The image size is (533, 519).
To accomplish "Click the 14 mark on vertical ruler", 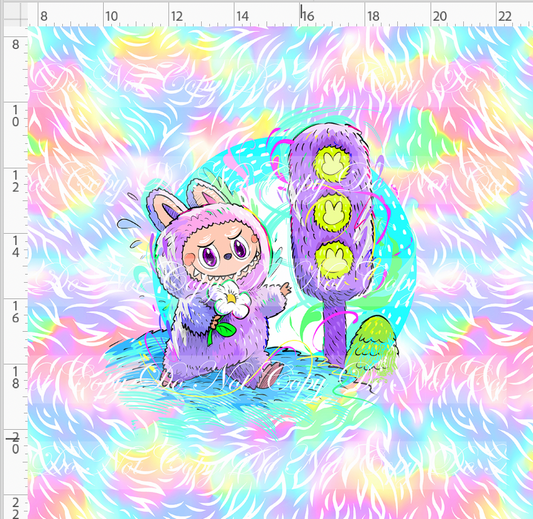I will 16,247.
